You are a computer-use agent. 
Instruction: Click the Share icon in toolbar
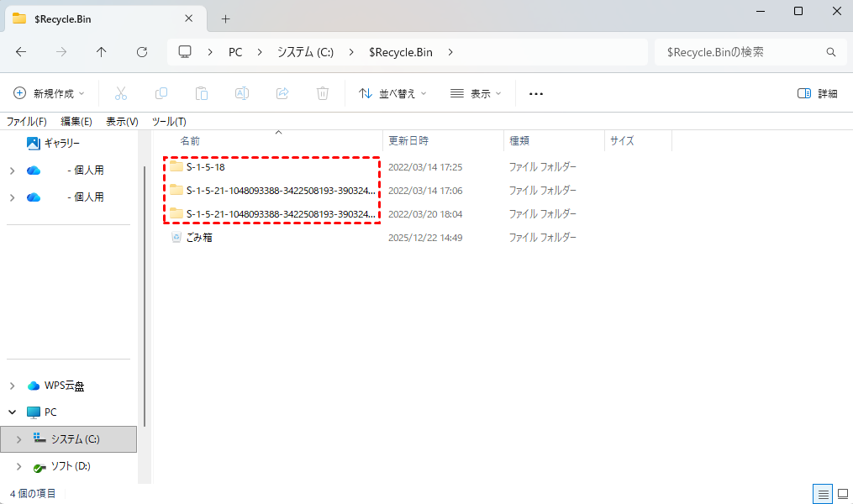click(x=282, y=93)
